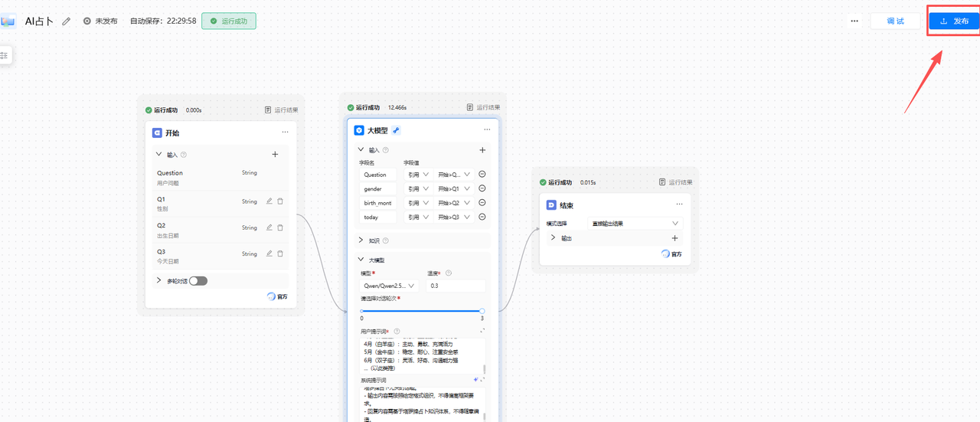Click the wrench icon next to 大模型 title
The image size is (980, 422).
click(396, 130)
